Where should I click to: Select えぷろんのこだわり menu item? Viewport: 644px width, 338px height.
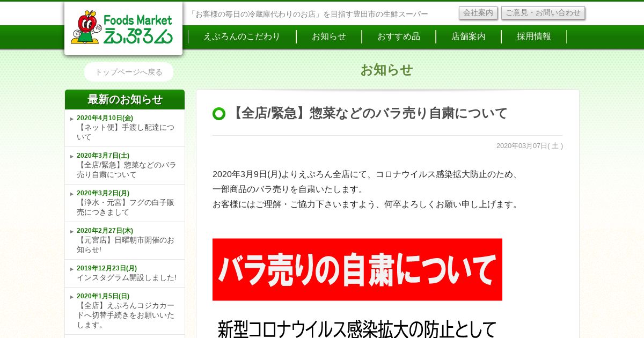[x=242, y=36]
